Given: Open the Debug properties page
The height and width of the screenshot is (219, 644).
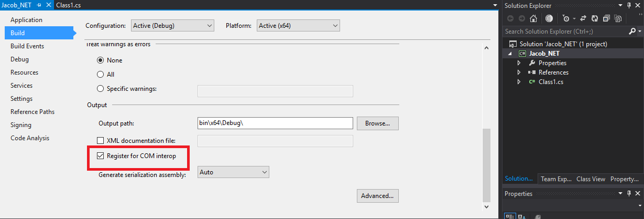Looking at the screenshot, I should 19,59.
